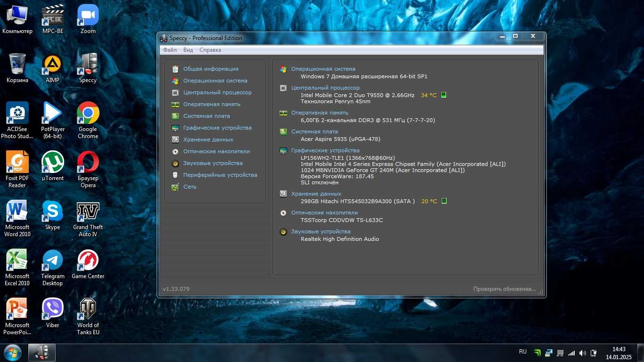Select the Foxit PDF Reader shortcut
Viewport: 644px width, 362px height.
click(17, 169)
